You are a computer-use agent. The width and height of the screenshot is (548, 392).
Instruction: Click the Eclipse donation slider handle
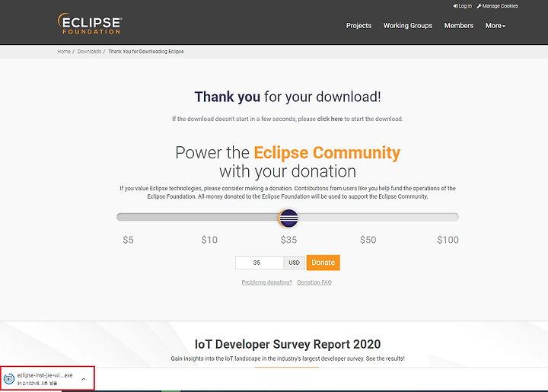tap(288, 218)
